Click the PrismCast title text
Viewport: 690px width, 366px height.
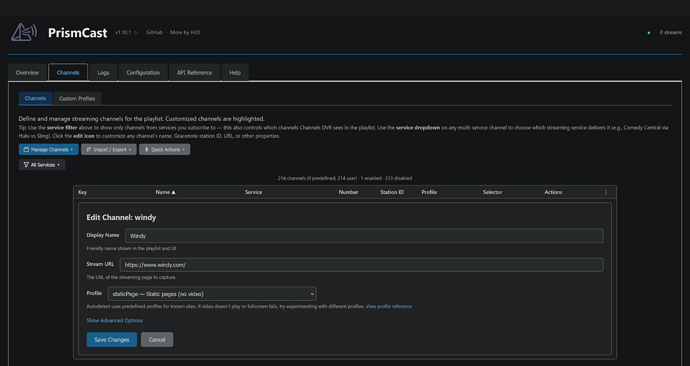click(x=78, y=33)
